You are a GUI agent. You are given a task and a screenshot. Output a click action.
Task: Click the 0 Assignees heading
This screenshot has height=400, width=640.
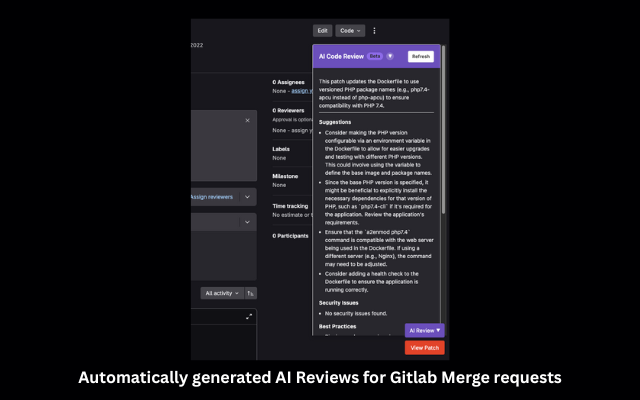tap(288, 82)
